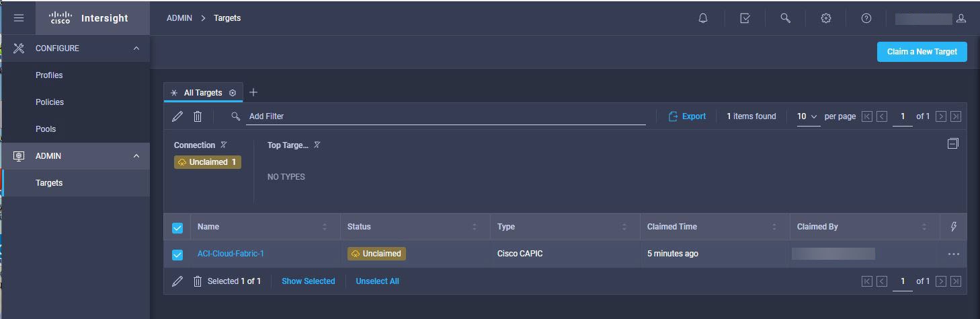
Task: Uncheck the ACI-Cloud-Fabric-1 row checkbox
Action: (177, 254)
